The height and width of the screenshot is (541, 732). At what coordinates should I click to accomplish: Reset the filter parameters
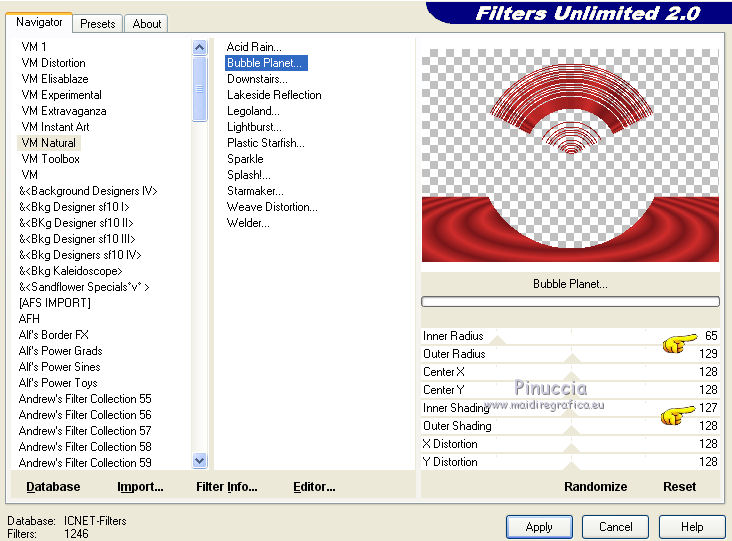coord(679,487)
